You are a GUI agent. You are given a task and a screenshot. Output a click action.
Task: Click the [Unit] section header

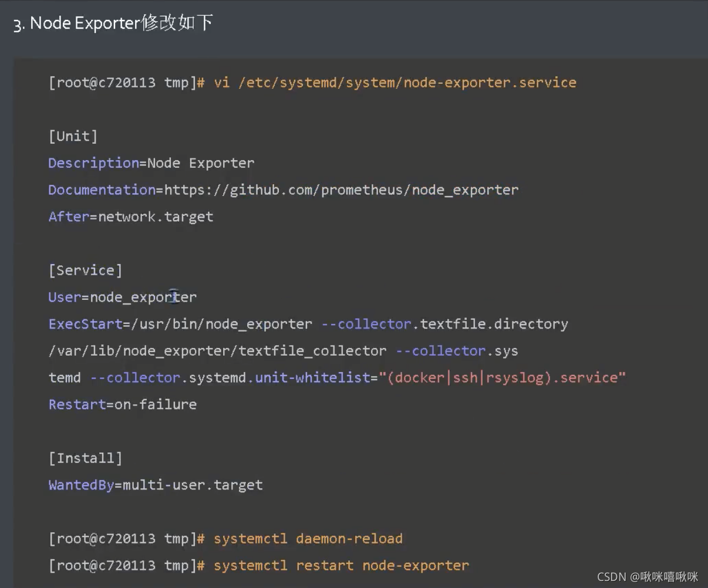73,136
